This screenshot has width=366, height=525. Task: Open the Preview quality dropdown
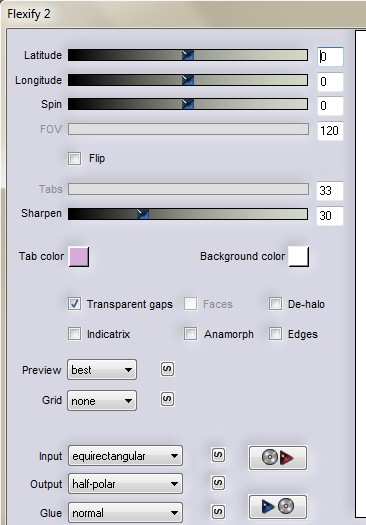[x=102, y=370]
